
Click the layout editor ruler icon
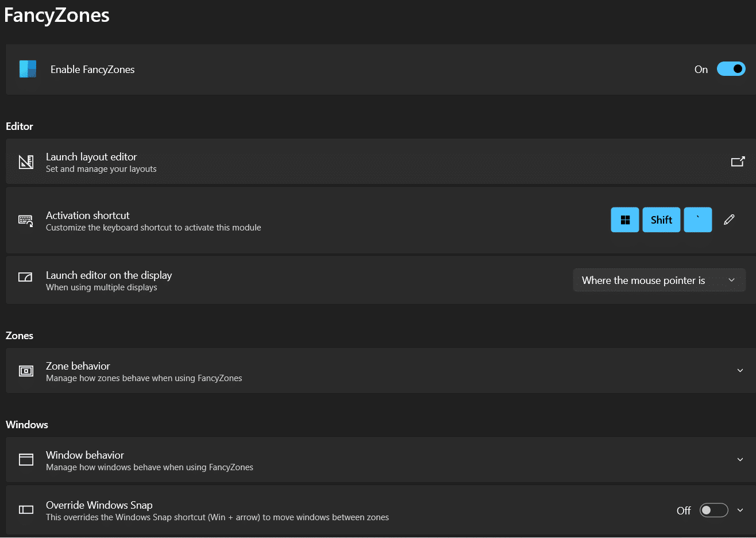coord(26,162)
